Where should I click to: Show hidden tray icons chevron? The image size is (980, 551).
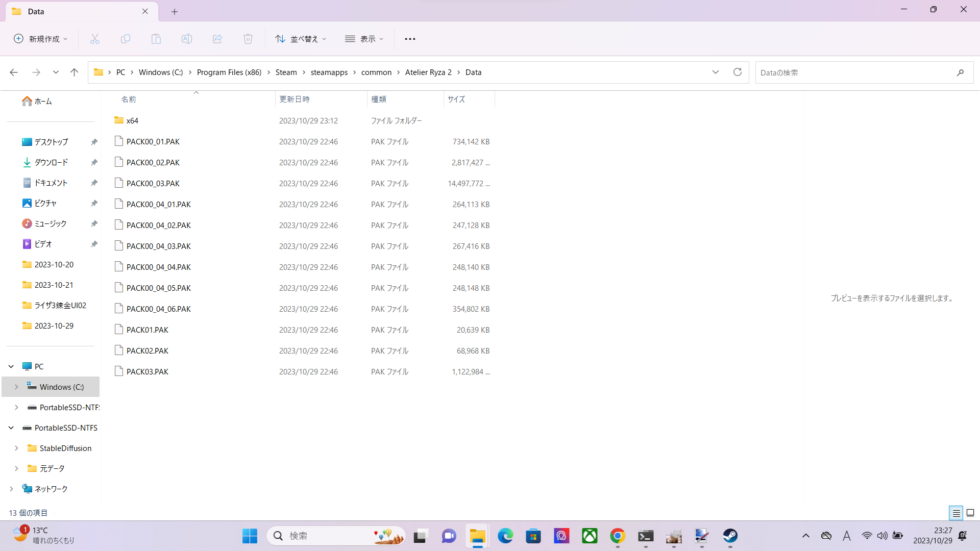tap(806, 536)
